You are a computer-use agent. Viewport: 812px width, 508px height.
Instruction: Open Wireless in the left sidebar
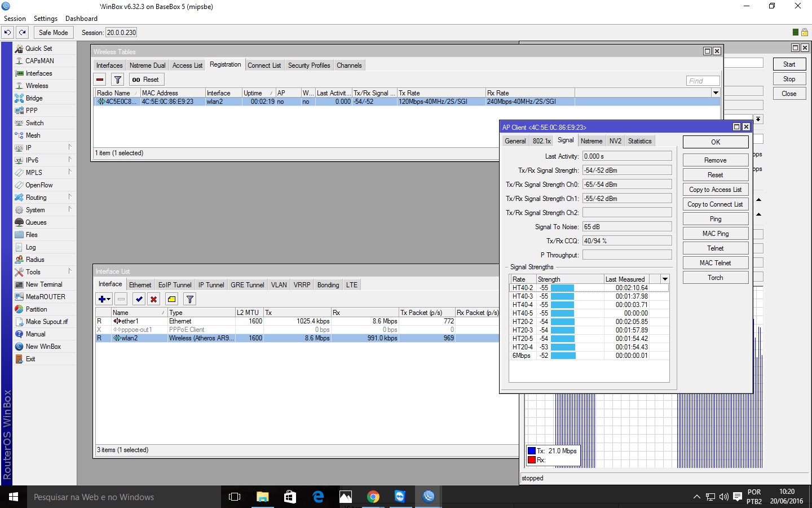coord(37,86)
